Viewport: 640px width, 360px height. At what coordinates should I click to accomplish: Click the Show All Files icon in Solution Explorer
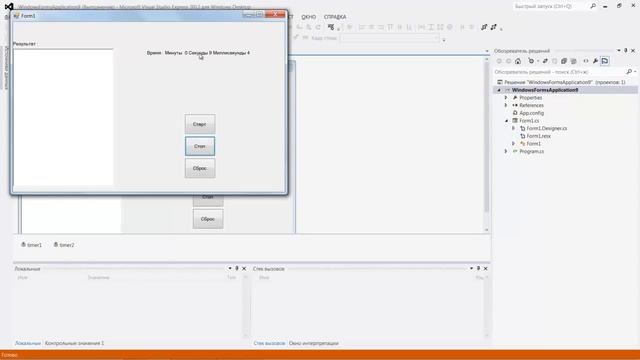click(x=573, y=61)
